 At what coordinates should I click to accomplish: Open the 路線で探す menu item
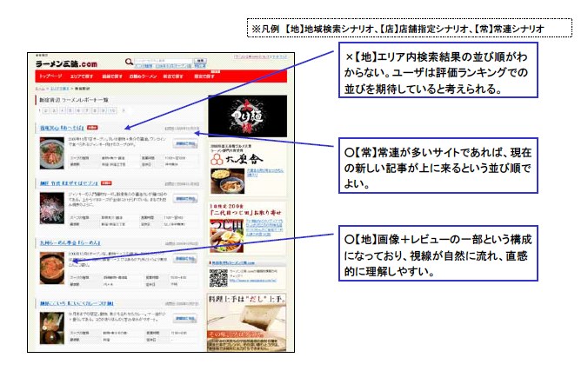tap(112, 76)
